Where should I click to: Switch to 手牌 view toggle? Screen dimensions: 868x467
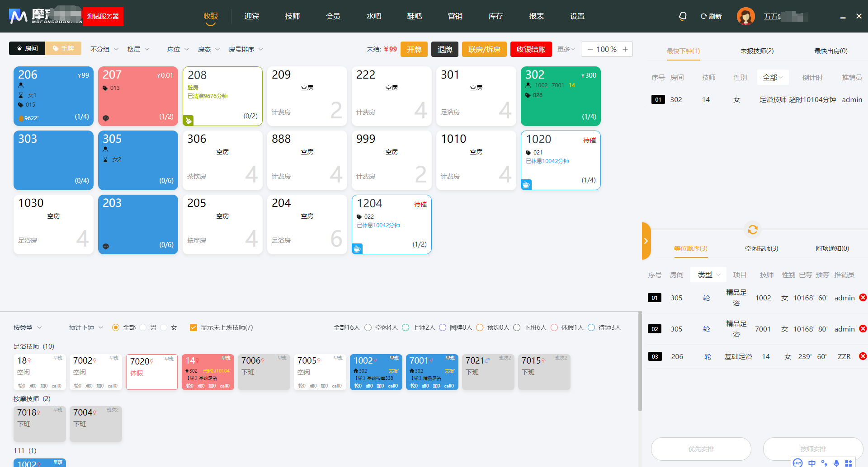63,48
